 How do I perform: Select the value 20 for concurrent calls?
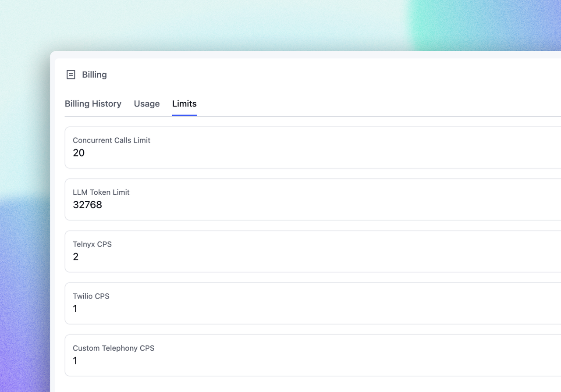pyautogui.click(x=78, y=153)
